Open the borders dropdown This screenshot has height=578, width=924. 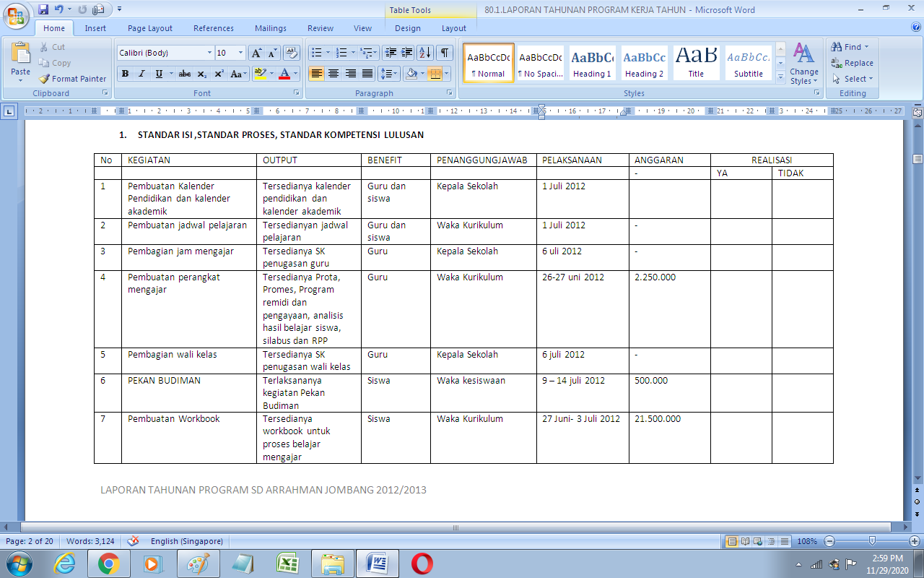[447, 74]
